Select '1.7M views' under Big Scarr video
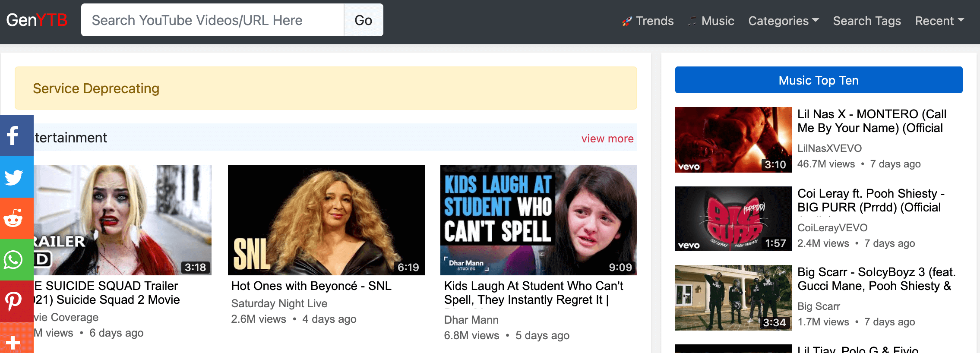 [823, 322]
